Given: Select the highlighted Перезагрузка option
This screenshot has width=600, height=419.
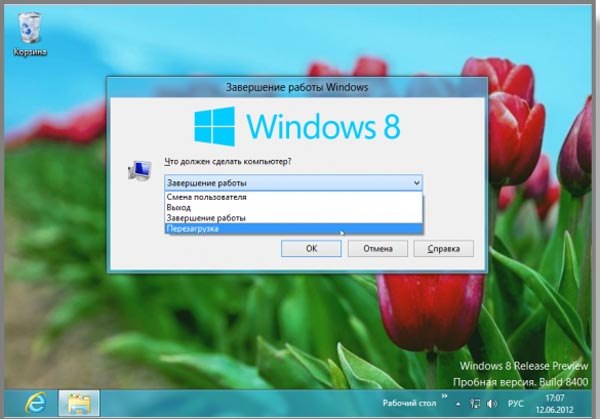Looking at the screenshot, I should (293, 228).
